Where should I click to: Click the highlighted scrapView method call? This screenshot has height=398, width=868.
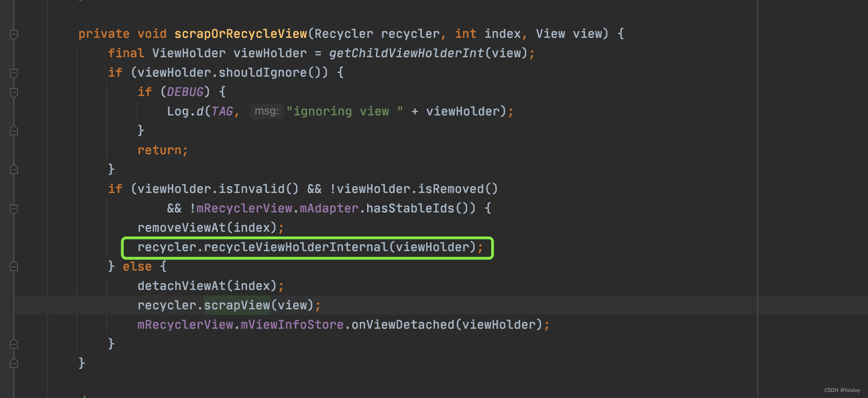[237, 305]
